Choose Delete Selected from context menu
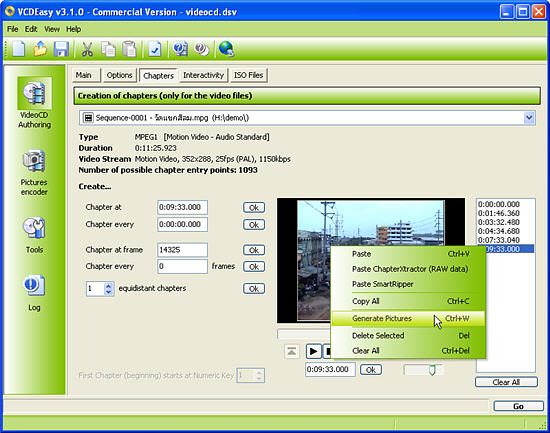The height and width of the screenshot is (433, 550). (409, 335)
